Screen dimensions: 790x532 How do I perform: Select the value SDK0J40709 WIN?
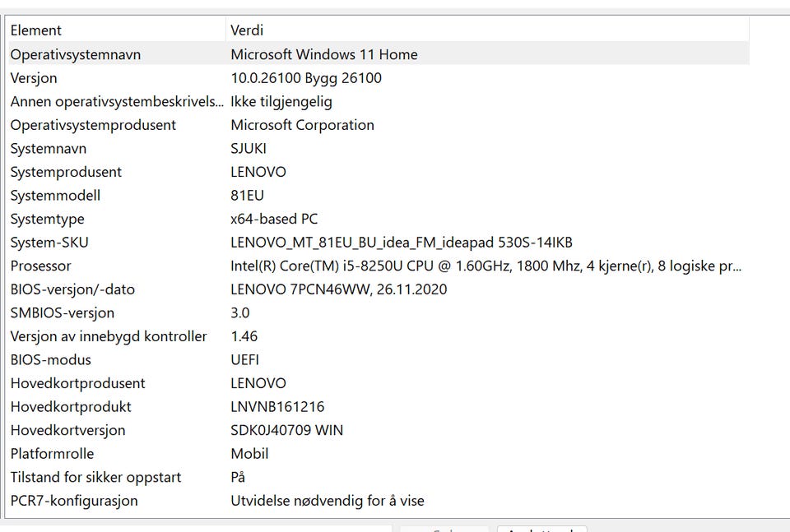pyautogui.click(x=286, y=430)
